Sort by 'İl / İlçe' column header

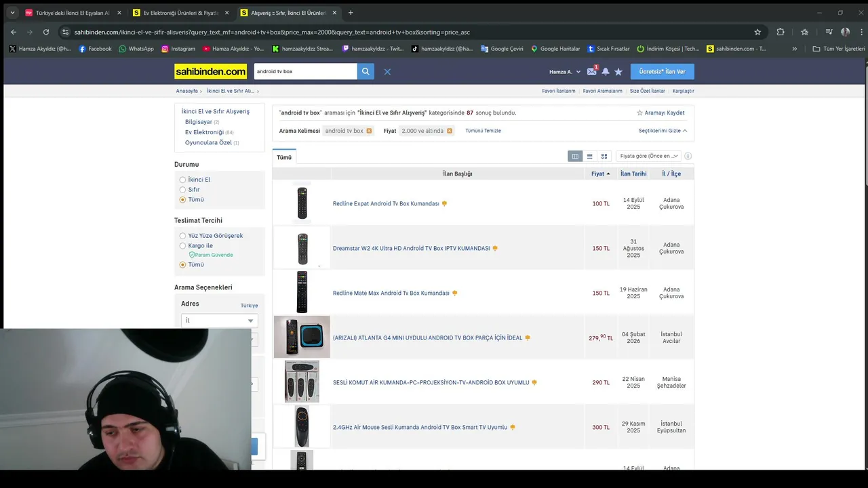pyautogui.click(x=671, y=174)
